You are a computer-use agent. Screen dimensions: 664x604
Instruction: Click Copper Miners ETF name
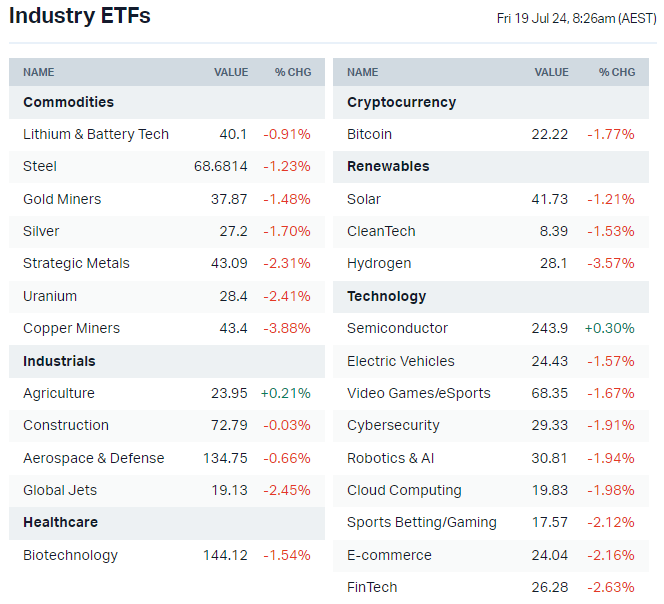(71, 328)
